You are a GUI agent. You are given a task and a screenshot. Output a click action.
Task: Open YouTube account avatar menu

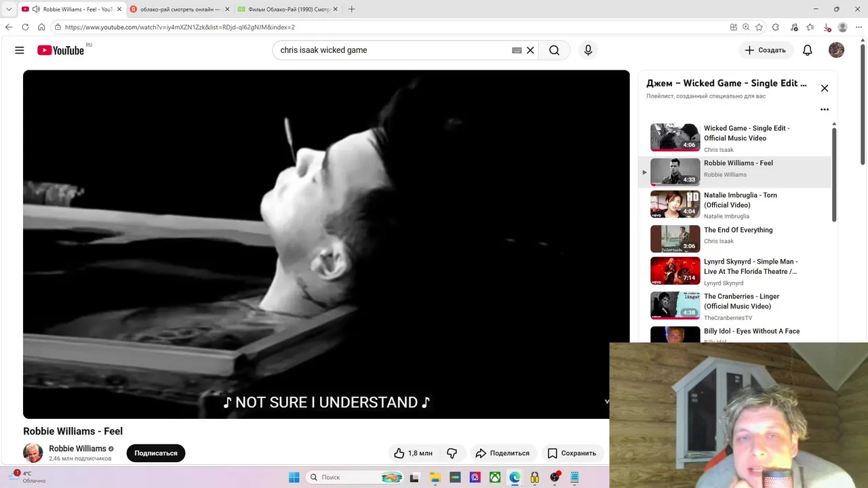(836, 50)
